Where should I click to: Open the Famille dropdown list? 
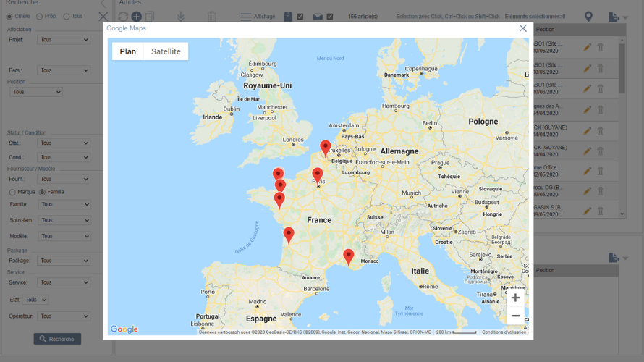pos(64,204)
